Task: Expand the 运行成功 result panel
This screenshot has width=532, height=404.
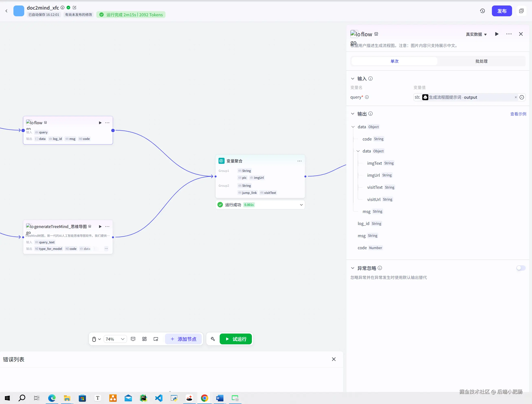Action: click(301, 205)
